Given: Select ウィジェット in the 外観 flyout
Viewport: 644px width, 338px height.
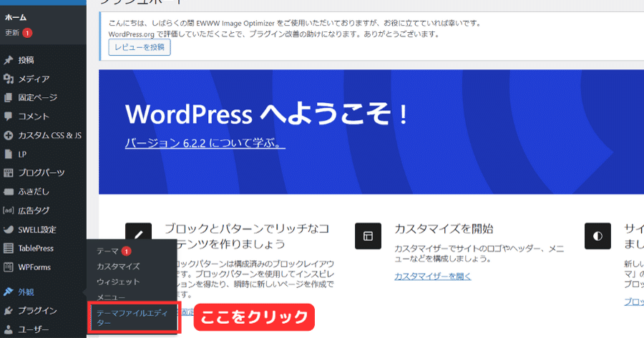Looking at the screenshot, I should pyautogui.click(x=118, y=282).
